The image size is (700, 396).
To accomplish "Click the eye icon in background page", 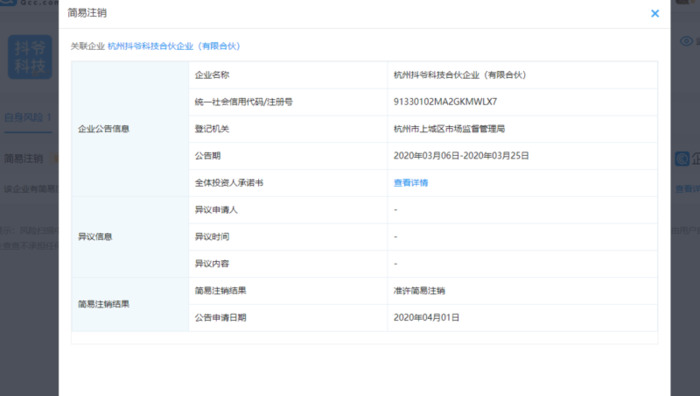I will [686, 42].
